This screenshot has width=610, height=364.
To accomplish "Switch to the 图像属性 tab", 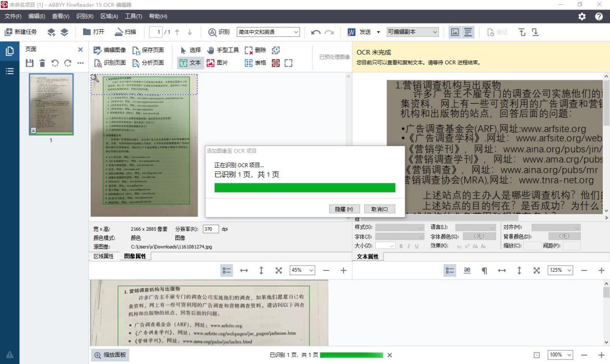I will tap(135, 256).
